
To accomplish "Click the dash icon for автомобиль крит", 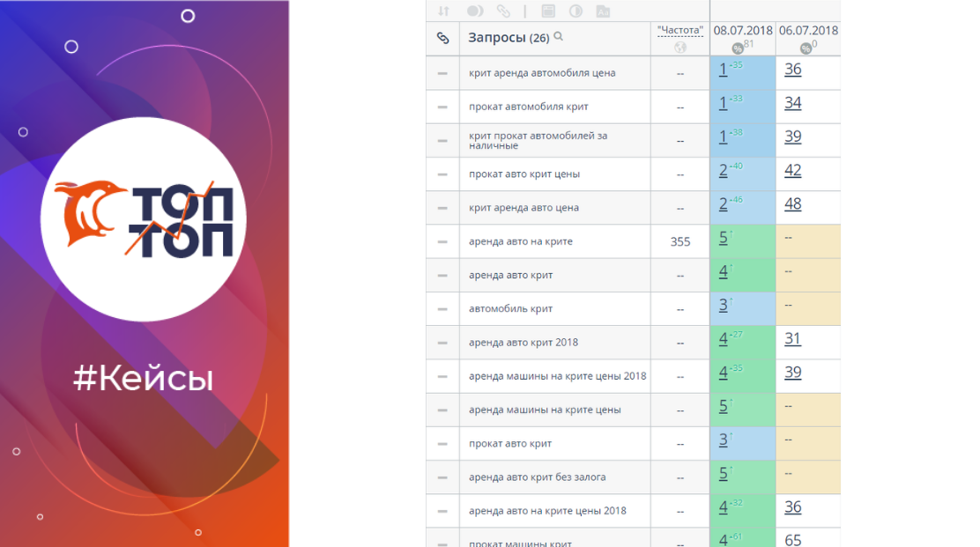I will (442, 309).
